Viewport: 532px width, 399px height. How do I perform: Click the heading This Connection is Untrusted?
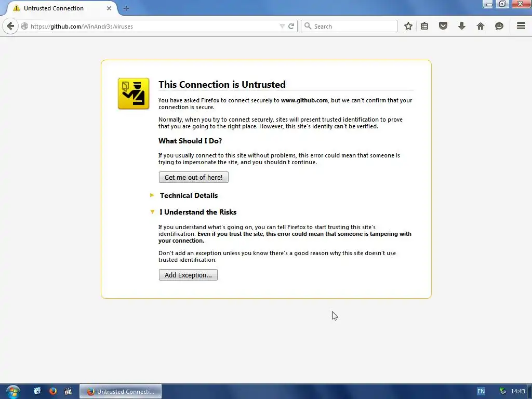click(222, 85)
